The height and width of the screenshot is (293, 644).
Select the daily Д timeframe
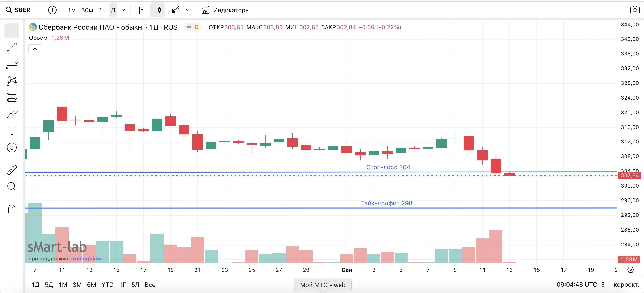pos(113,10)
